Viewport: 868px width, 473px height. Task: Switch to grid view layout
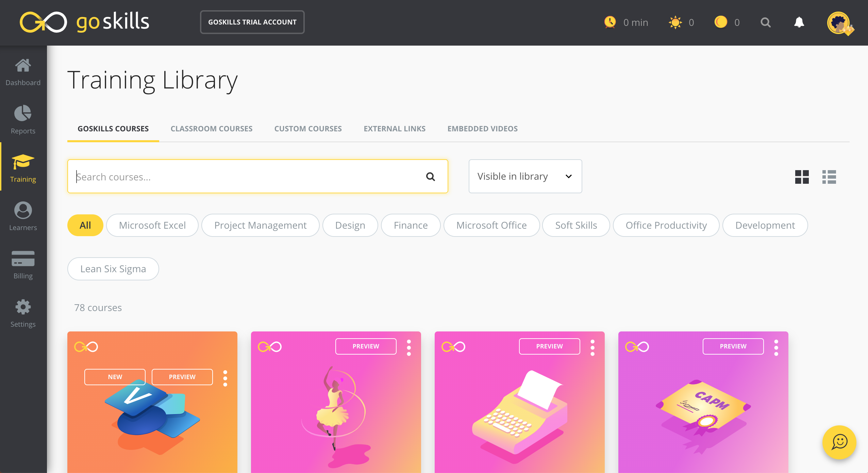pos(802,177)
